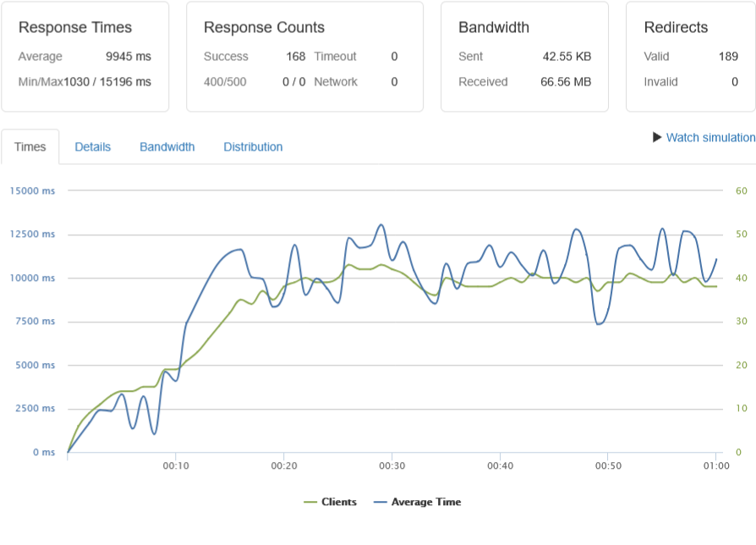Click the 9945 ms average value
Screen dimensions: 756x545
pyautogui.click(x=129, y=57)
